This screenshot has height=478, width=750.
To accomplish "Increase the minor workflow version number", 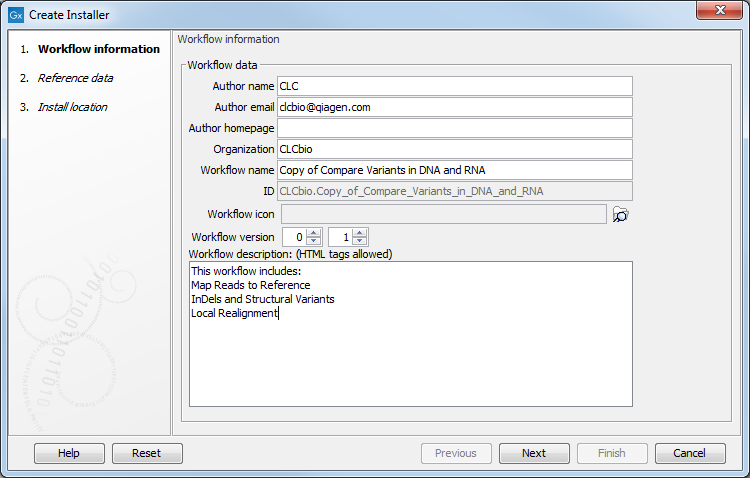I will 360,233.
